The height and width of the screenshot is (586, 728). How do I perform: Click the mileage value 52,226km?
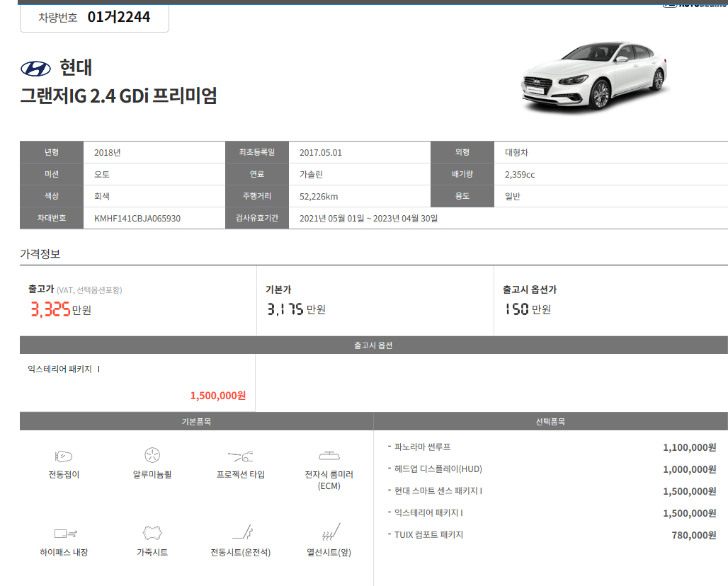pos(319,196)
